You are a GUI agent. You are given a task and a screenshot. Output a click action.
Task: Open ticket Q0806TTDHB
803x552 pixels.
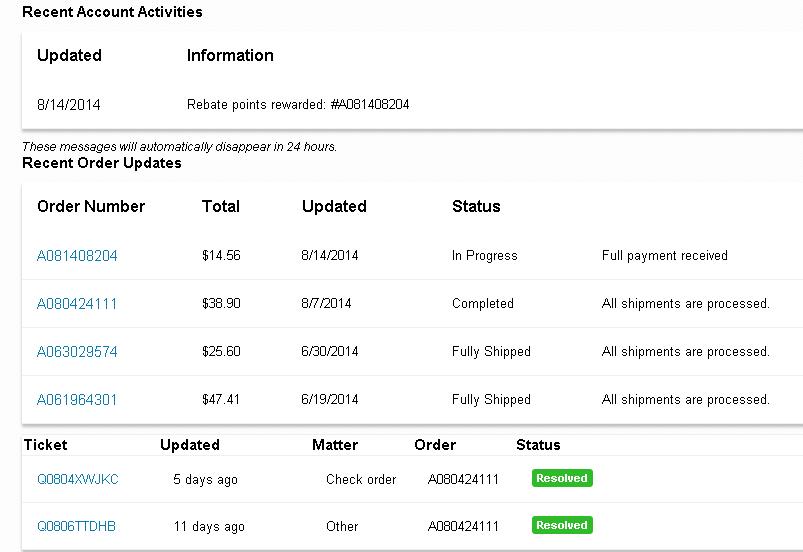click(76, 526)
